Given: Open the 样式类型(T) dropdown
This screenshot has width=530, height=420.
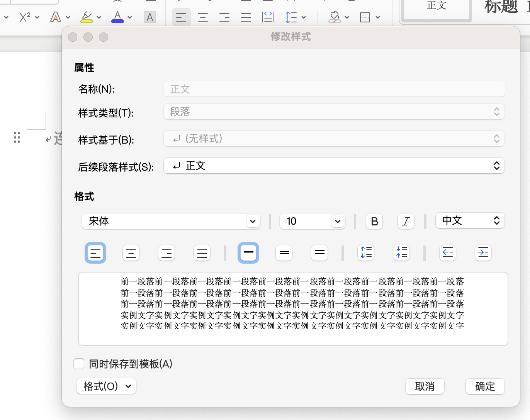Looking at the screenshot, I should coord(335,112).
